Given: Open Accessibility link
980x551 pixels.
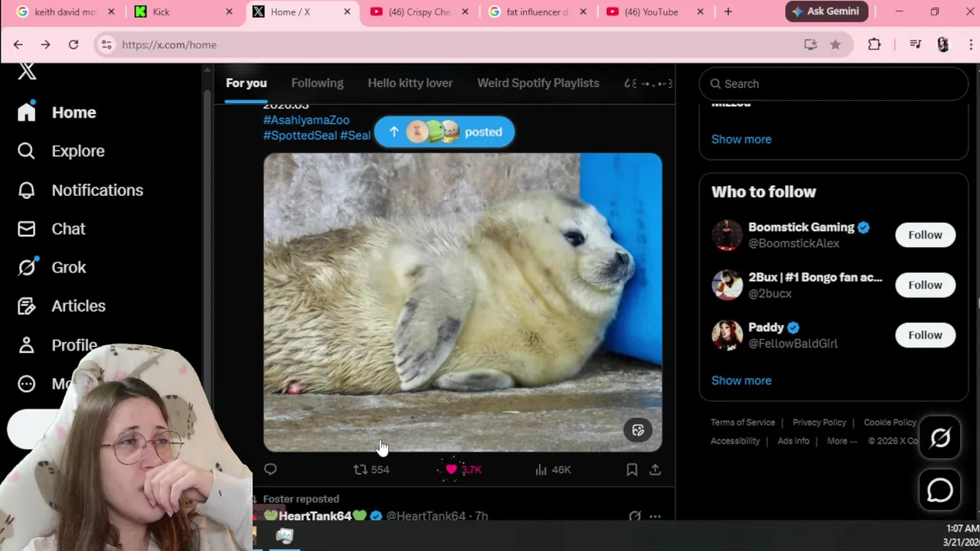Looking at the screenshot, I should coord(735,441).
